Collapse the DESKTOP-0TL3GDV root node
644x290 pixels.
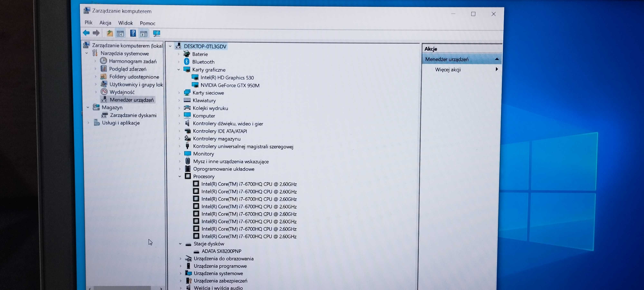point(170,46)
